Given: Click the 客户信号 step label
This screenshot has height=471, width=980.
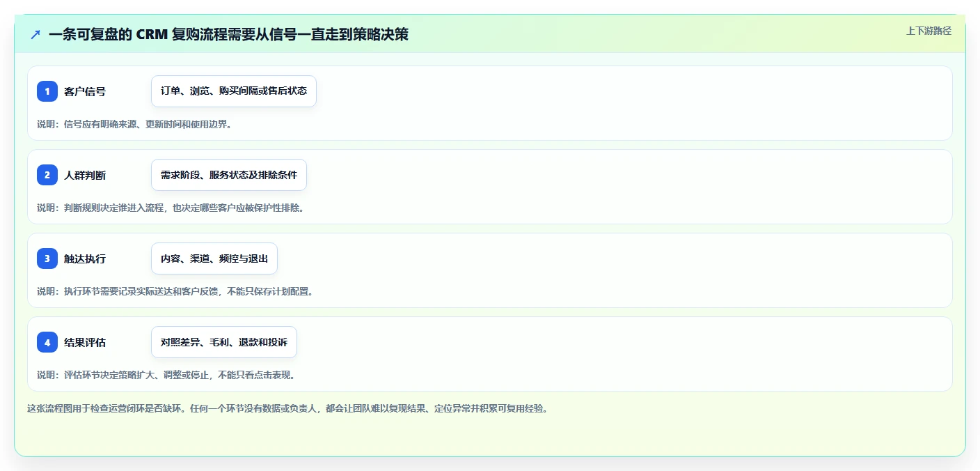Looking at the screenshot, I should point(85,91).
